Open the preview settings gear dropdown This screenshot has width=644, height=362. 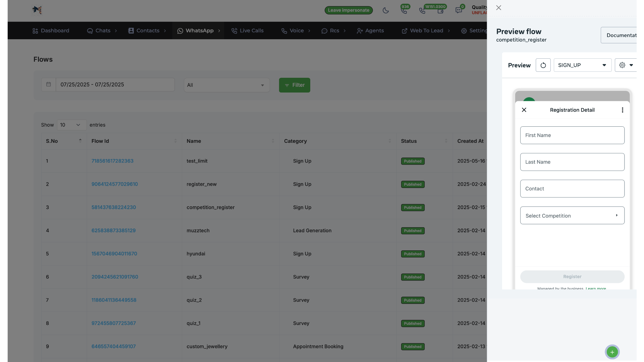point(626,65)
